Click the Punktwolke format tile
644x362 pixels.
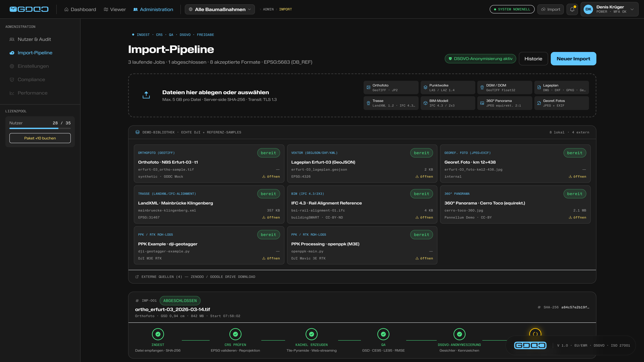pyautogui.click(x=448, y=87)
